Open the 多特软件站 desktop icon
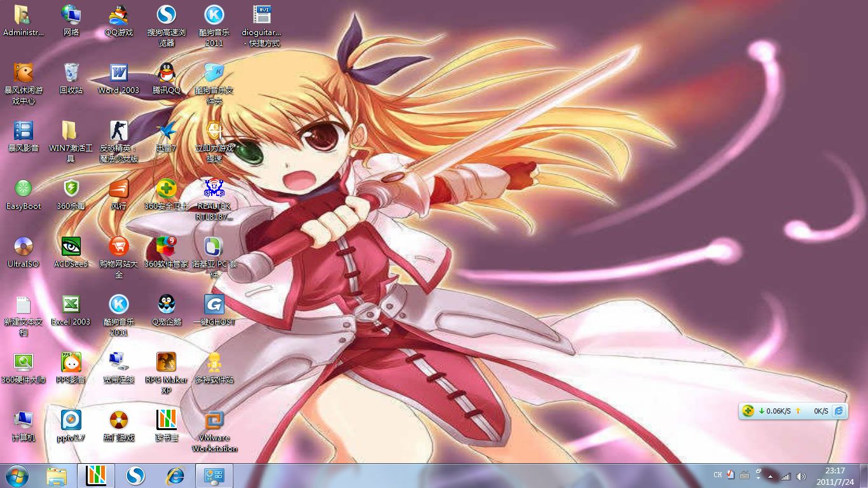The width and height of the screenshot is (868, 488). (214, 368)
